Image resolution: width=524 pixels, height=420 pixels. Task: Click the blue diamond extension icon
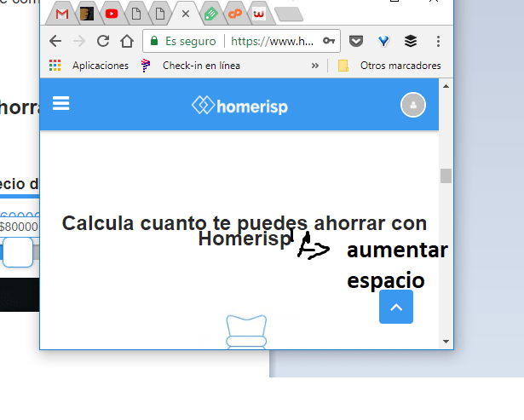click(383, 41)
